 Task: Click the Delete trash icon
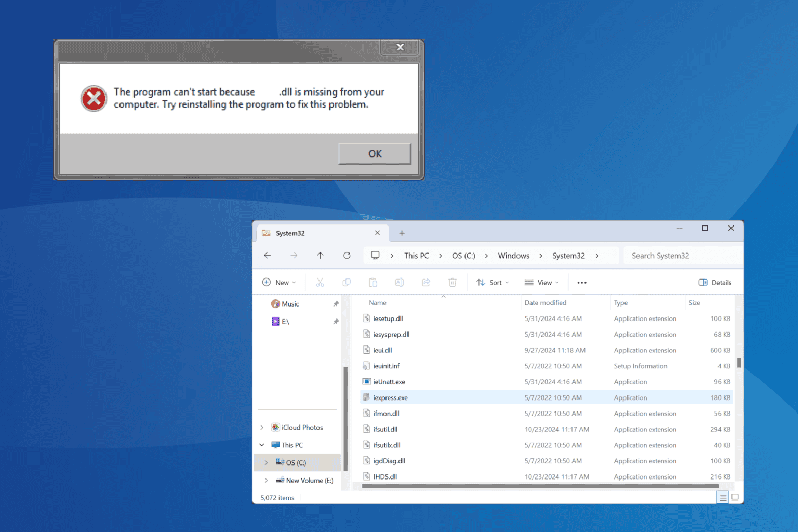tap(453, 283)
